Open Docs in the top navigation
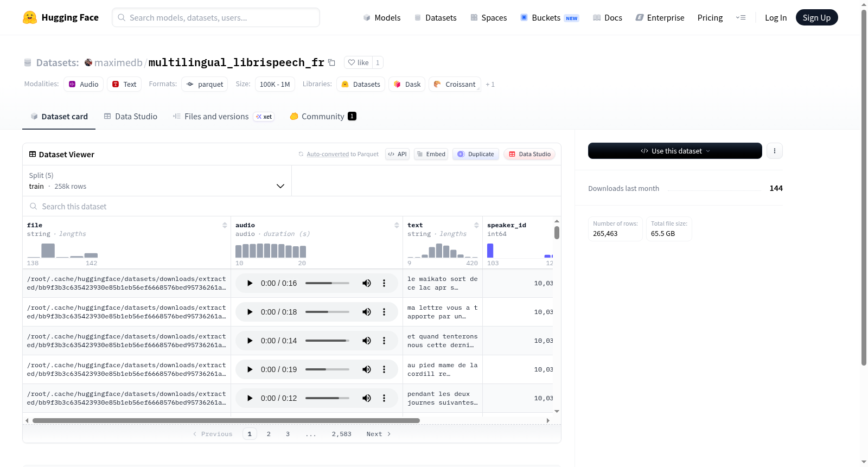 [608, 17]
